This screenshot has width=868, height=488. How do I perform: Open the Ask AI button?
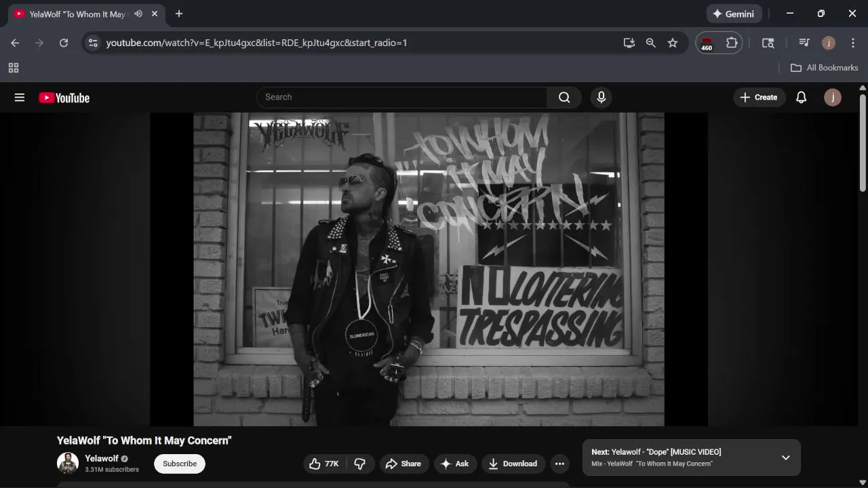(454, 464)
